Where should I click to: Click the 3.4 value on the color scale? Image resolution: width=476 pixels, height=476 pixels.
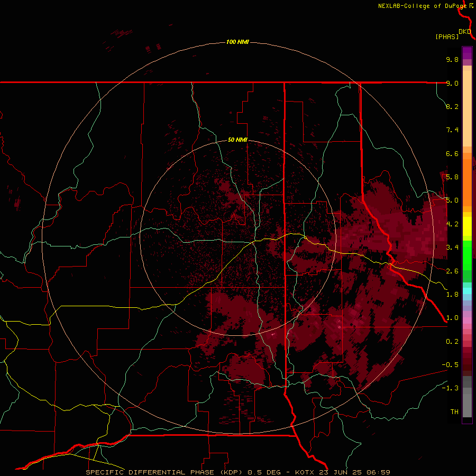pyautogui.click(x=452, y=248)
